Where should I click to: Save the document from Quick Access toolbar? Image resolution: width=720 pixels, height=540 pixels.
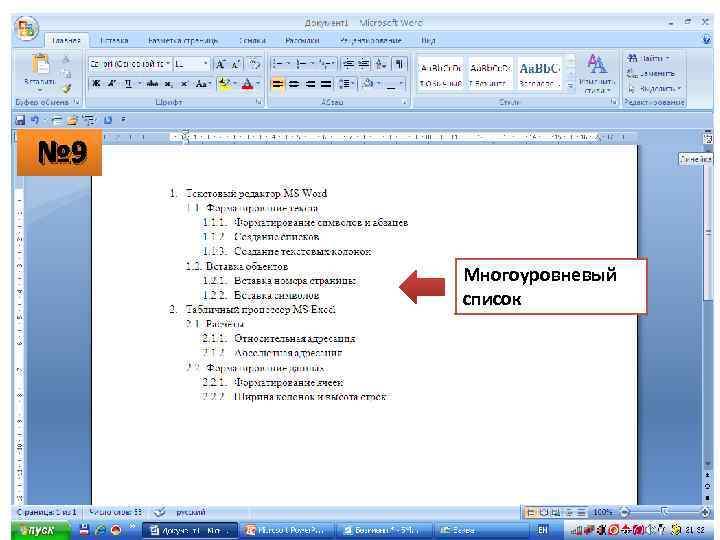point(20,120)
